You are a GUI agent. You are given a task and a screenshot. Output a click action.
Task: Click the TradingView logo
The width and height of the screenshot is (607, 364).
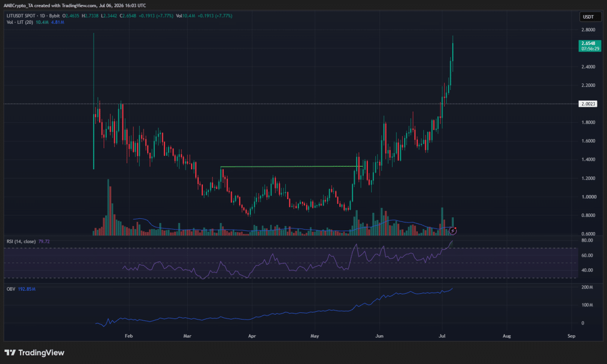tap(34, 352)
